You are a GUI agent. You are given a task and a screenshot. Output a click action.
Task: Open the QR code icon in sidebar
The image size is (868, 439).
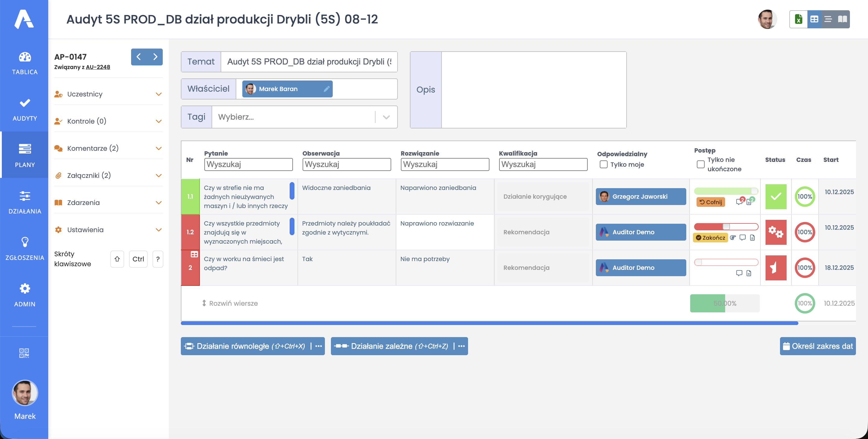click(24, 353)
